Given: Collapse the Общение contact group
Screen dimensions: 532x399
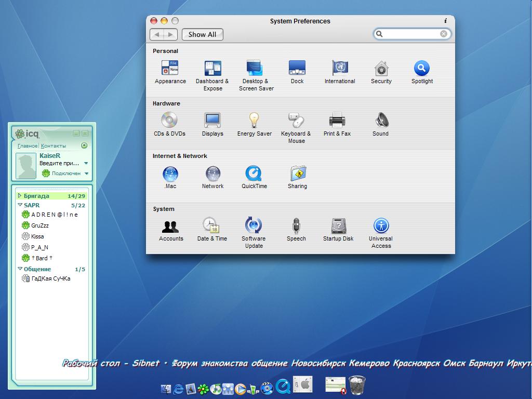Looking at the screenshot, I should (x=20, y=269).
